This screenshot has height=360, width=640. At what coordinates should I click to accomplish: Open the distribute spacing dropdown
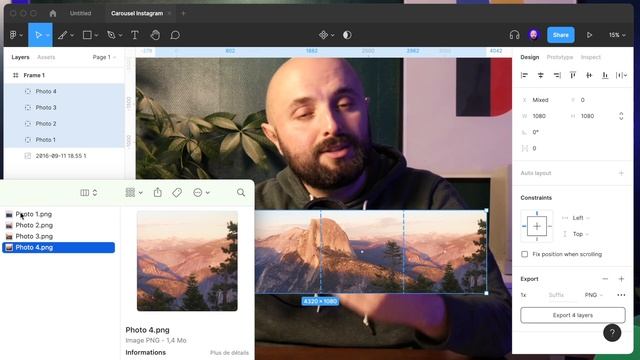click(621, 75)
